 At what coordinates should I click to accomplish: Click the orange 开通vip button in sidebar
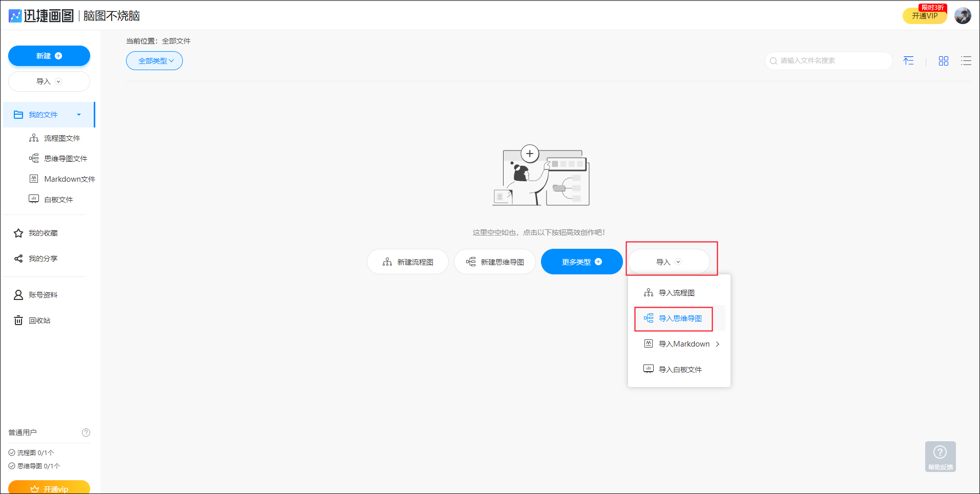49,487
